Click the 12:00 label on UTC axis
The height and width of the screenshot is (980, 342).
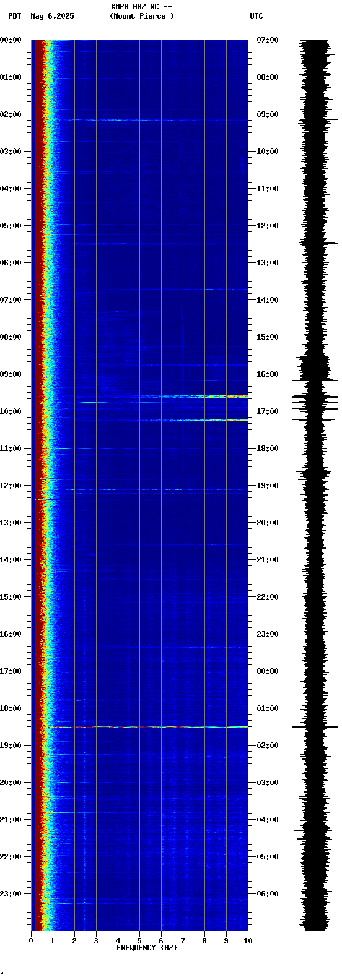tap(268, 226)
